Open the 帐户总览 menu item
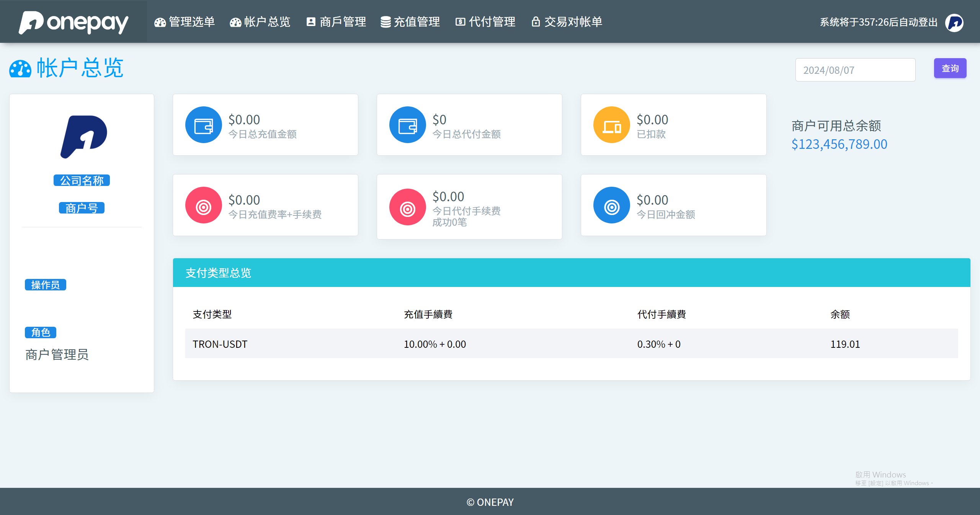Screen dimensions: 980x515 (260, 22)
